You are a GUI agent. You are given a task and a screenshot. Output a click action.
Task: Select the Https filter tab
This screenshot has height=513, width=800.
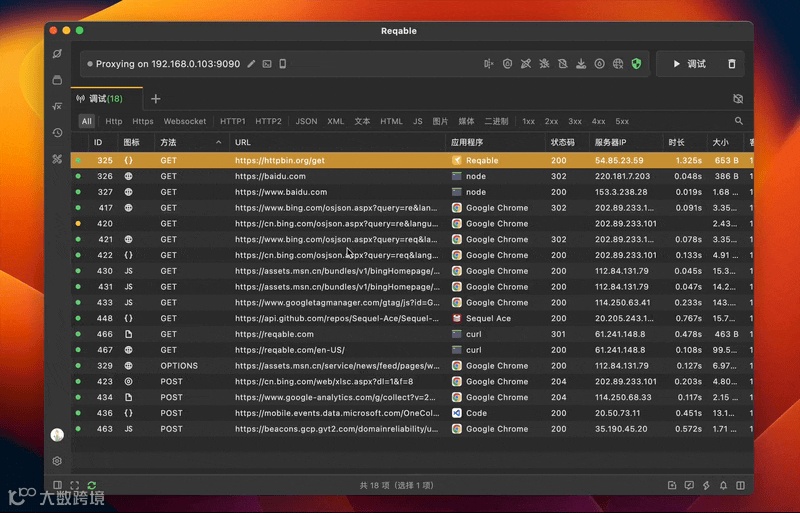click(x=143, y=121)
